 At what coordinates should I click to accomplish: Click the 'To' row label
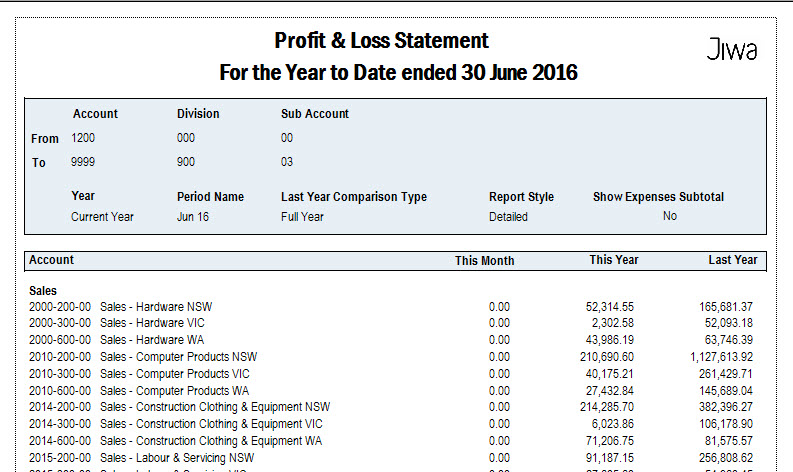[39, 163]
